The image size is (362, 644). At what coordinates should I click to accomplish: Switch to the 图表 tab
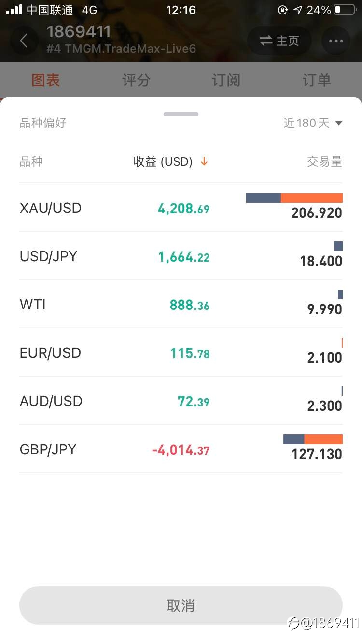[x=45, y=80]
